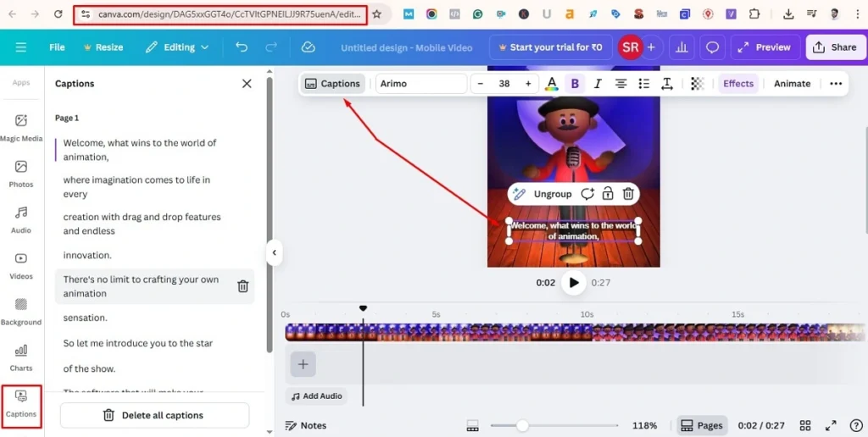The image size is (868, 437).
Task: Click the font size 38 field
Action: (x=504, y=84)
